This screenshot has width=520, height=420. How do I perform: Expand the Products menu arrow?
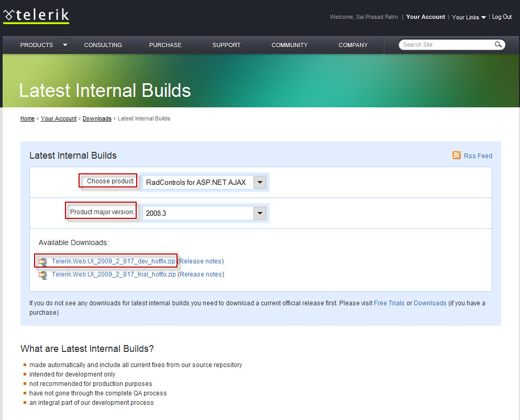[65, 45]
